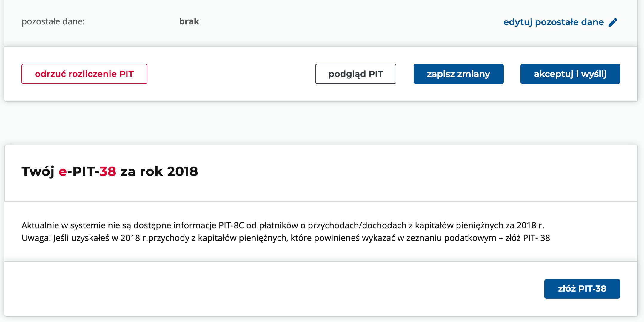
Task: Click the pencil next to edytuj pozostałe dane
Action: 613,22
